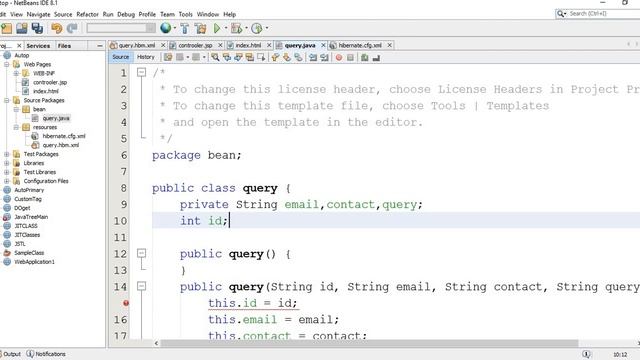The height and width of the screenshot is (360, 640).
Task: Click the globe browser icon
Action: click(165, 28)
